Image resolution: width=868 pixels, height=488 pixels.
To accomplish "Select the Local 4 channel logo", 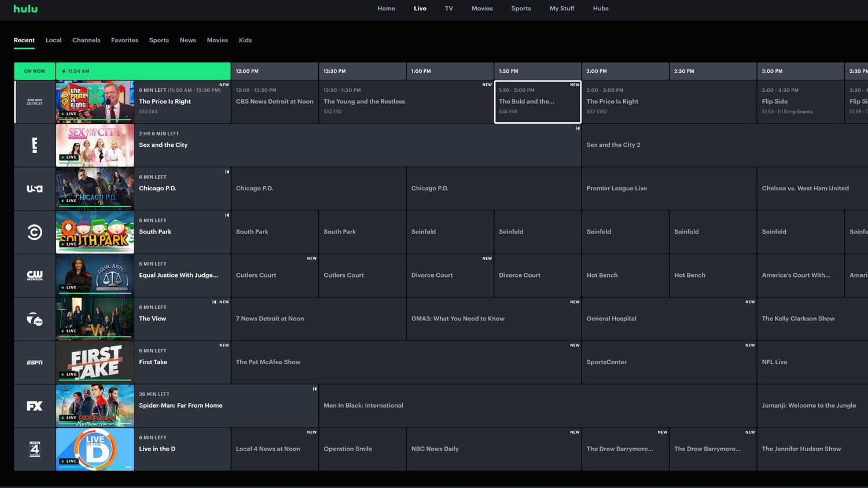I will point(34,449).
